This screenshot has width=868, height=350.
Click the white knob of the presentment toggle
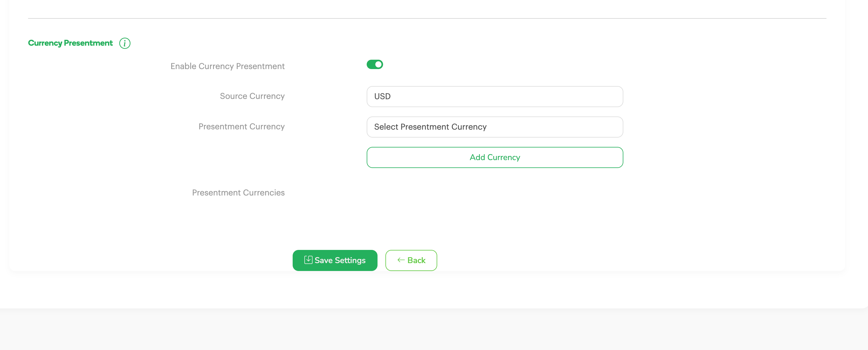378,64
